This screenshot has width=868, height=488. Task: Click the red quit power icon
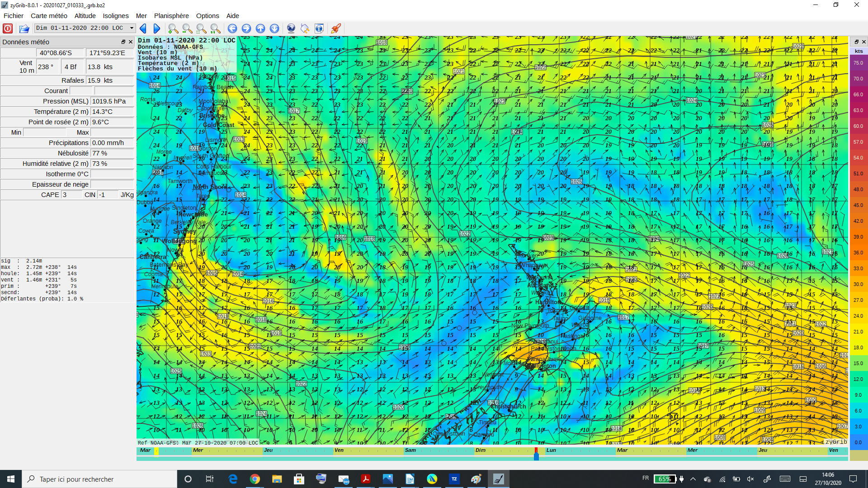pyautogui.click(x=8, y=28)
